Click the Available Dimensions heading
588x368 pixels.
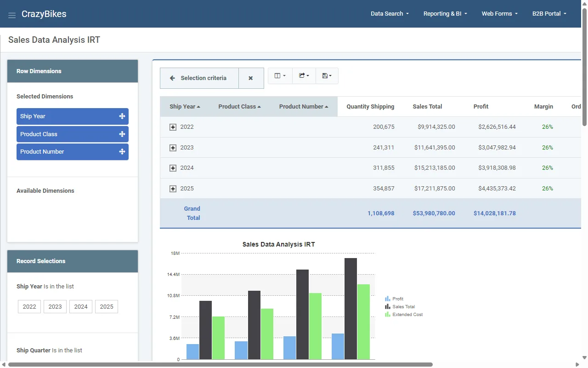click(45, 191)
